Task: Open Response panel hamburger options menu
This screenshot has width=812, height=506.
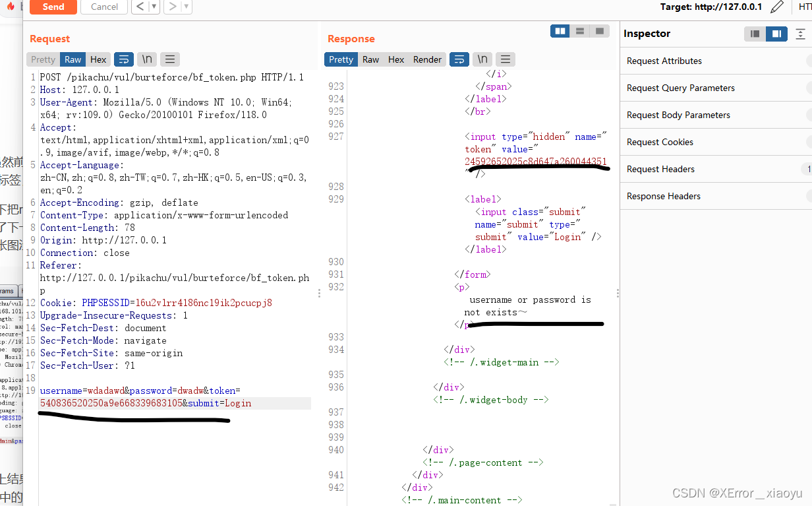Action: (506, 59)
